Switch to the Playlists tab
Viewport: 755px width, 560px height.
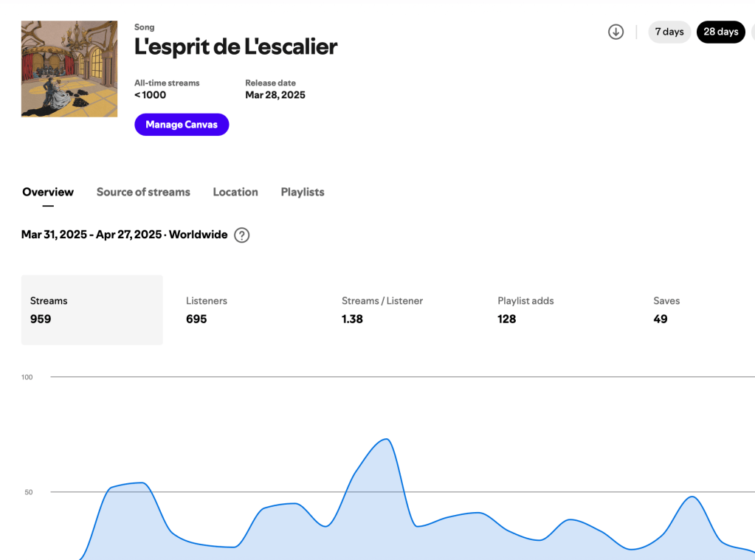[303, 192]
